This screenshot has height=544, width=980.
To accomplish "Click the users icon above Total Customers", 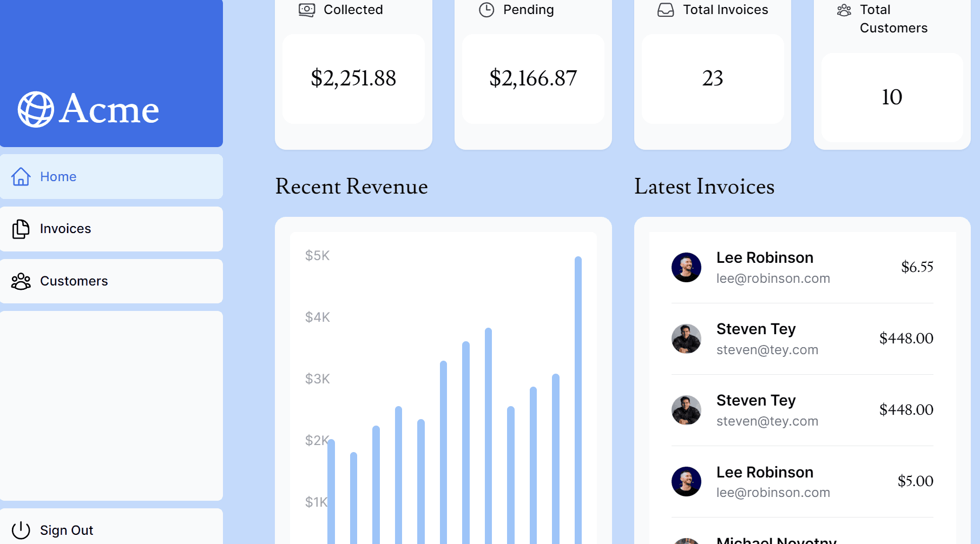I will click(843, 10).
